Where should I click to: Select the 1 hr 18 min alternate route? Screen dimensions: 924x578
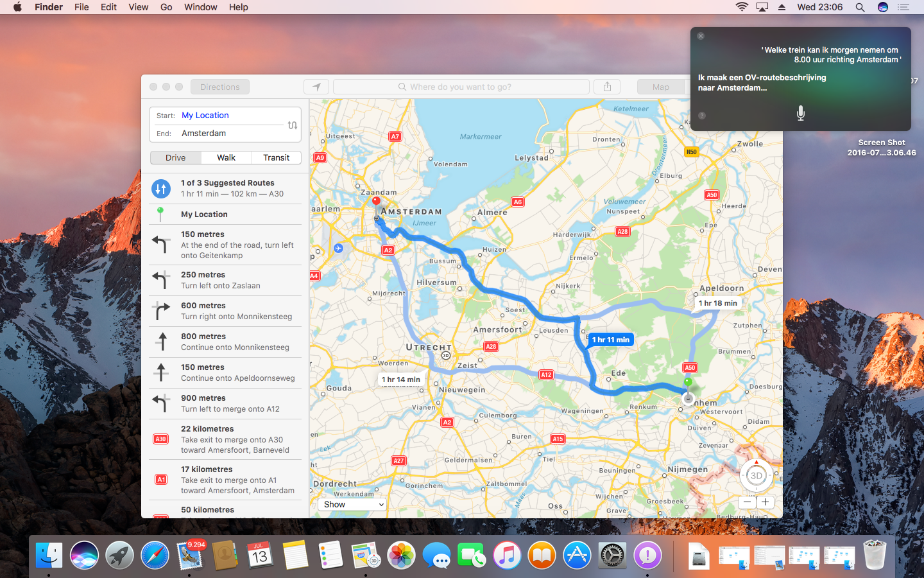[x=718, y=303]
